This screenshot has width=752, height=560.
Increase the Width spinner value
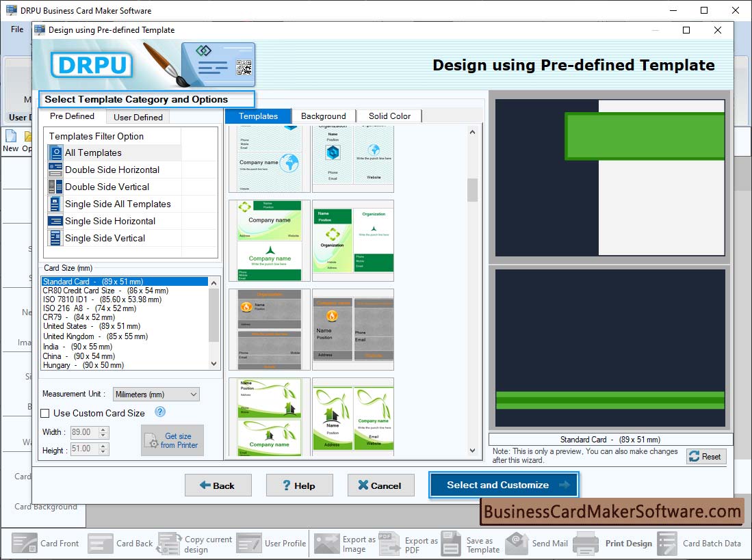[x=103, y=429]
